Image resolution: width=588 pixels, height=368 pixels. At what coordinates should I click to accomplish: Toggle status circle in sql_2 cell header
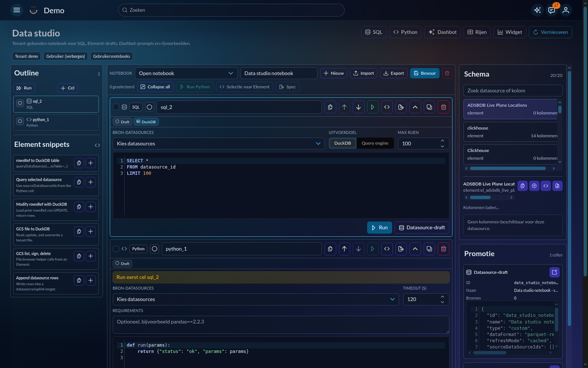click(150, 107)
